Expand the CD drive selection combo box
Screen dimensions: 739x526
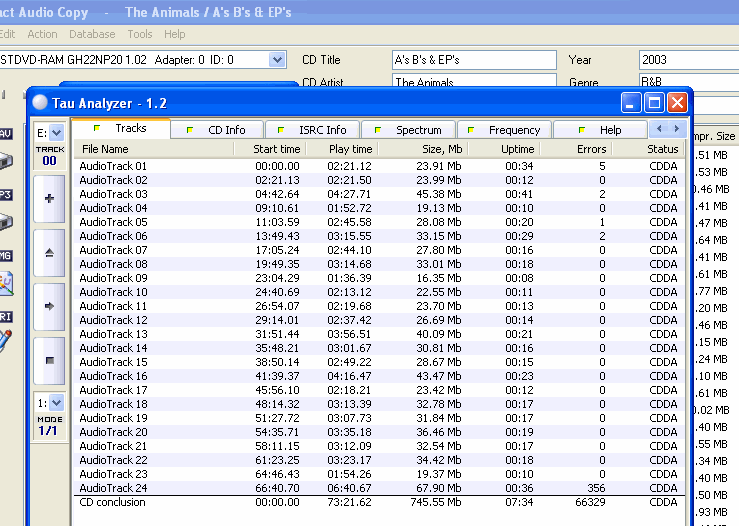(x=277, y=60)
